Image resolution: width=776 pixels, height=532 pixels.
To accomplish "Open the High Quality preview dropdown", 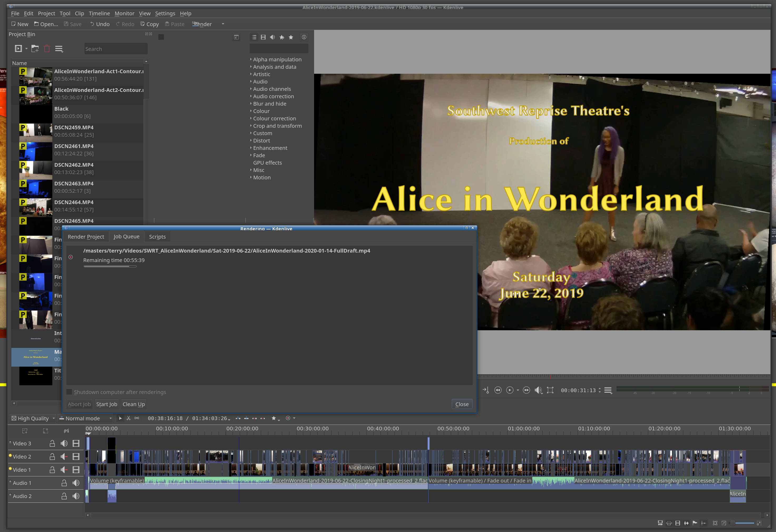I will (x=33, y=418).
